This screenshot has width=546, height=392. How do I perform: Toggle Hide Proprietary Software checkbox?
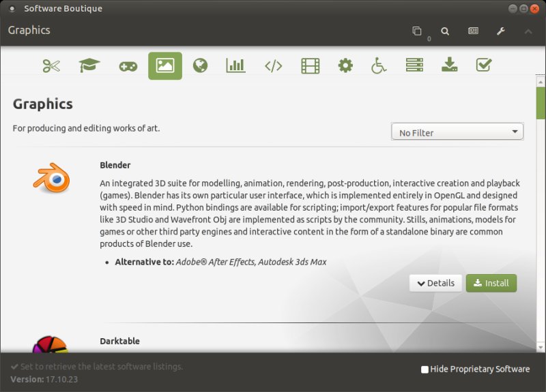[425, 370]
